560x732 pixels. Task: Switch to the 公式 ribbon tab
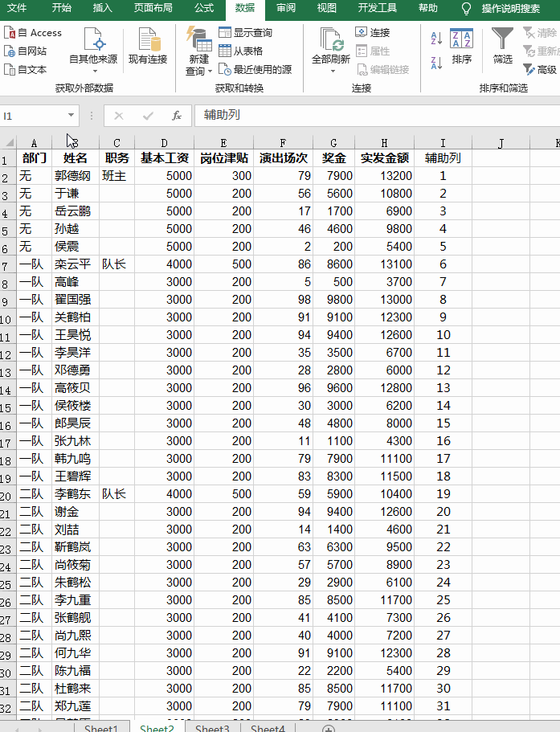(x=204, y=8)
